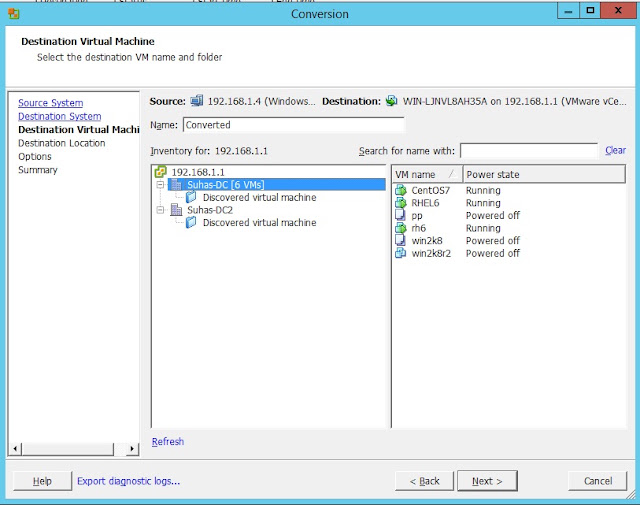Select the Suhas-DC2 datacenter

[x=210, y=210]
